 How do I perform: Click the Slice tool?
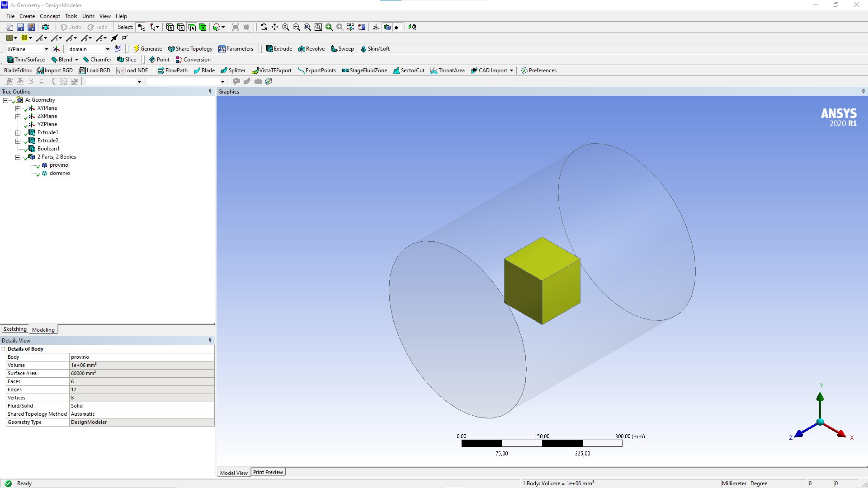[126, 60]
